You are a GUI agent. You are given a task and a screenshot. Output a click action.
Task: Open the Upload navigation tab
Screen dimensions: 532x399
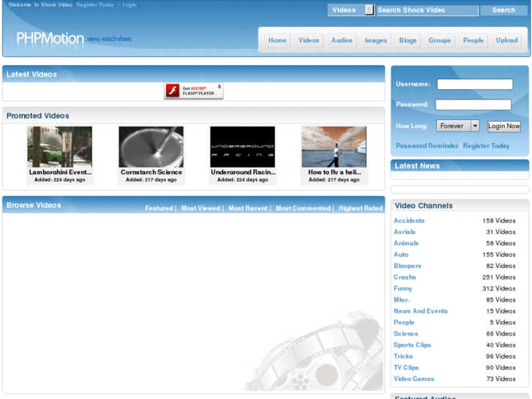[x=506, y=40]
